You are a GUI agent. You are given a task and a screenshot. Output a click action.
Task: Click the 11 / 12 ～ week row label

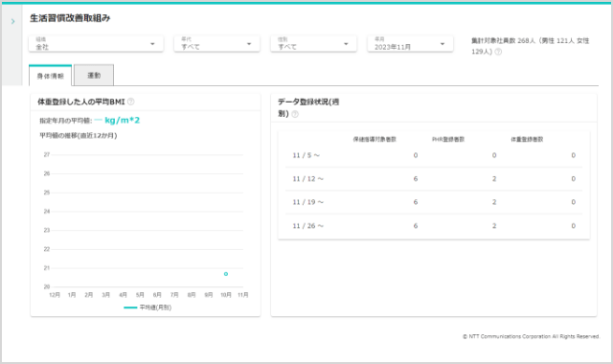[308, 179]
